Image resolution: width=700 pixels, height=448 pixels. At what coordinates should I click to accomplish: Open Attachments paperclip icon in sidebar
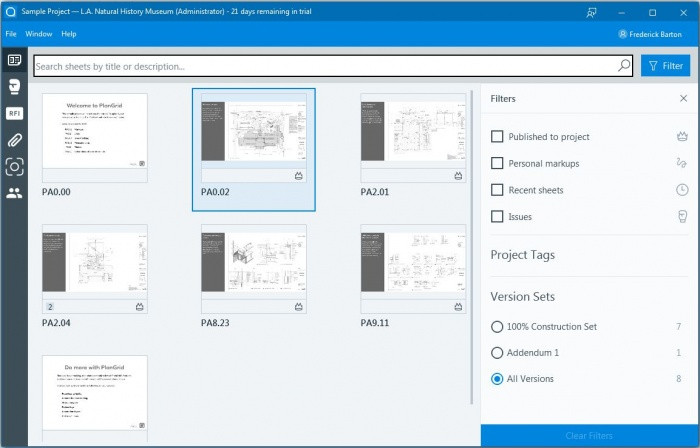coord(14,140)
